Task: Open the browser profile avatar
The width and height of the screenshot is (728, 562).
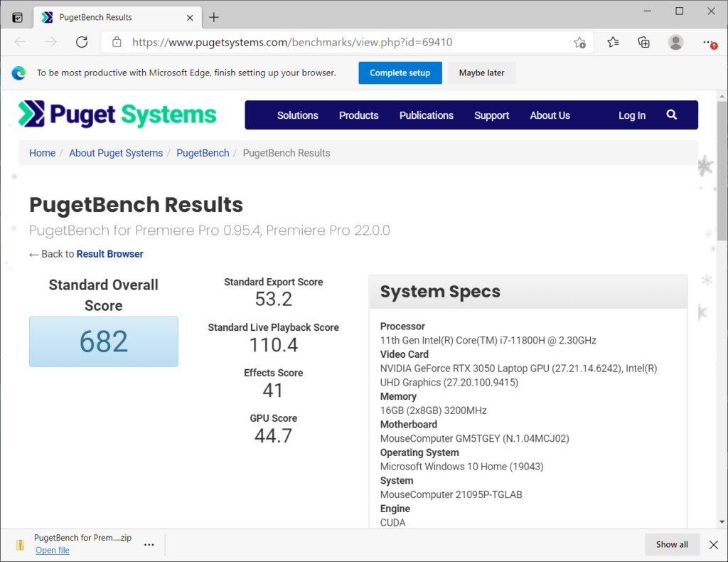Action: [x=675, y=42]
